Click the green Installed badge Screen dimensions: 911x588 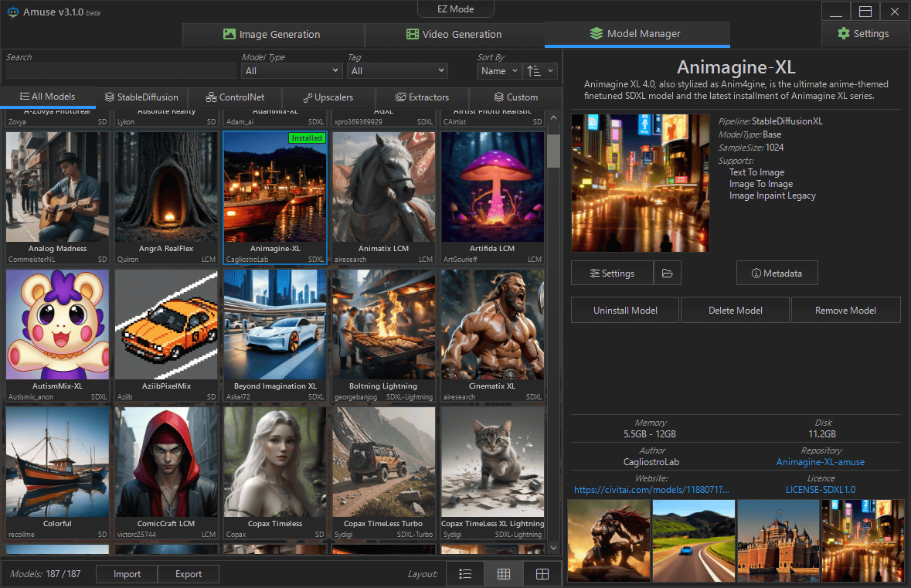[307, 138]
